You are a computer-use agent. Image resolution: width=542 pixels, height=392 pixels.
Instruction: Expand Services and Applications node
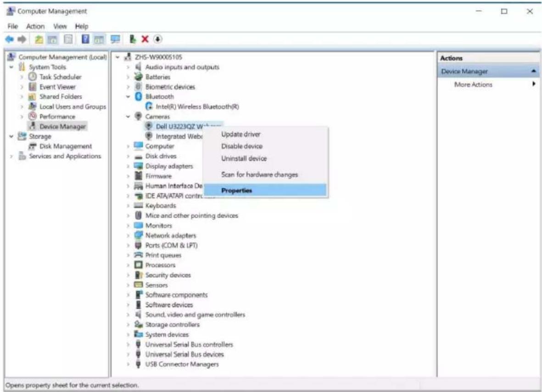(x=11, y=156)
